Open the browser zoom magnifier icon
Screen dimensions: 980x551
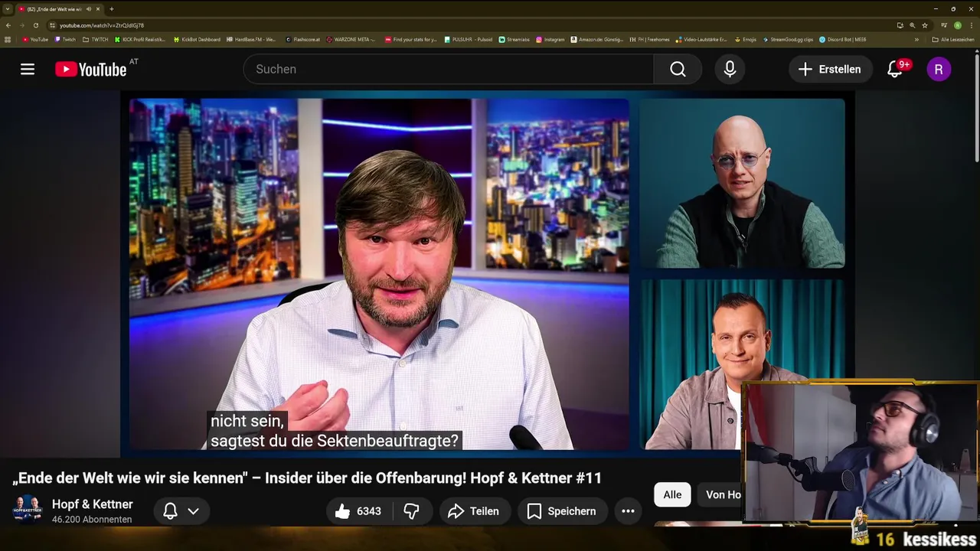click(x=912, y=25)
